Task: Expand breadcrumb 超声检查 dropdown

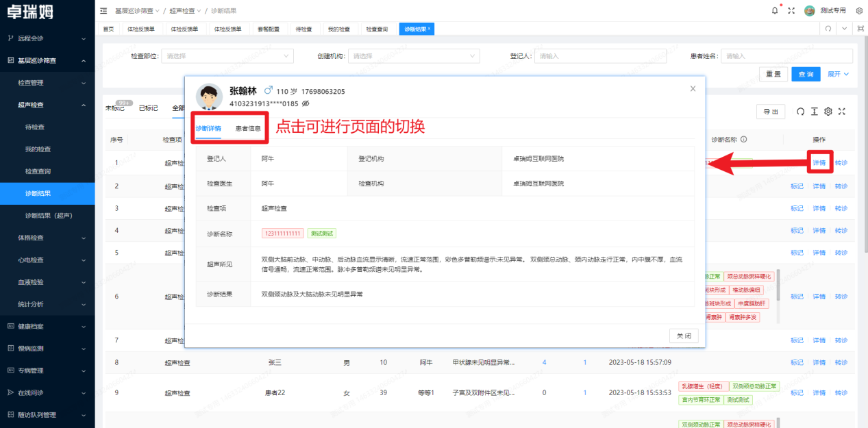Action: [x=184, y=10]
